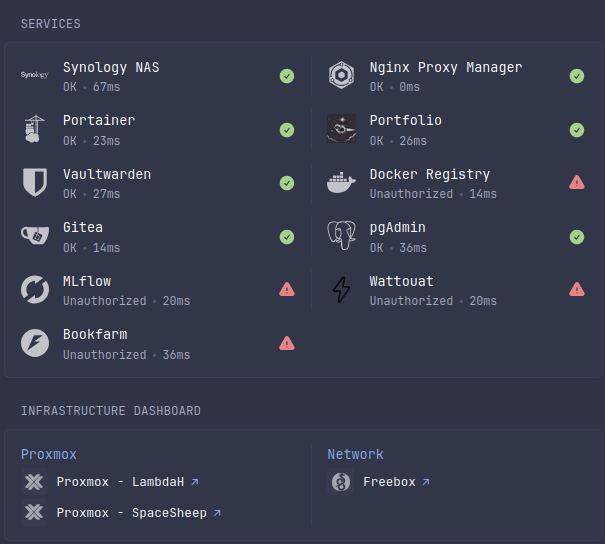Open the Freebox network link

pyautogui.click(x=389, y=482)
